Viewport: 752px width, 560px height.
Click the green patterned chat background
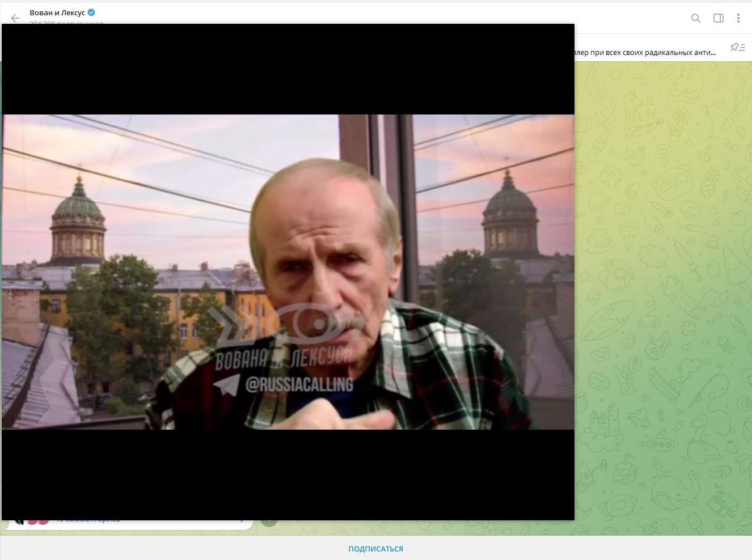(664, 283)
